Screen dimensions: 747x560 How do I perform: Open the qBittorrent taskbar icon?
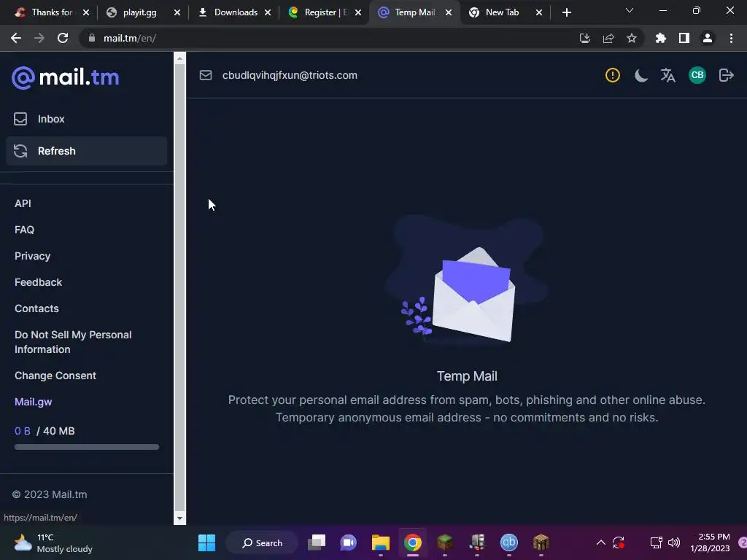point(508,542)
